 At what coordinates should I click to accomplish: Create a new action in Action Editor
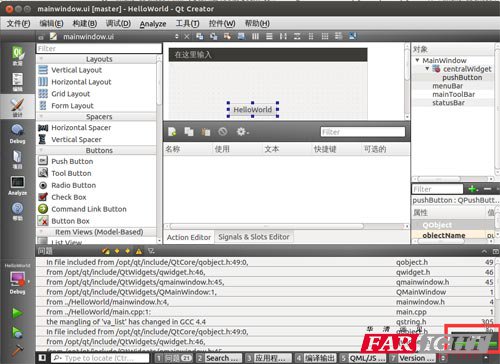coord(172,132)
